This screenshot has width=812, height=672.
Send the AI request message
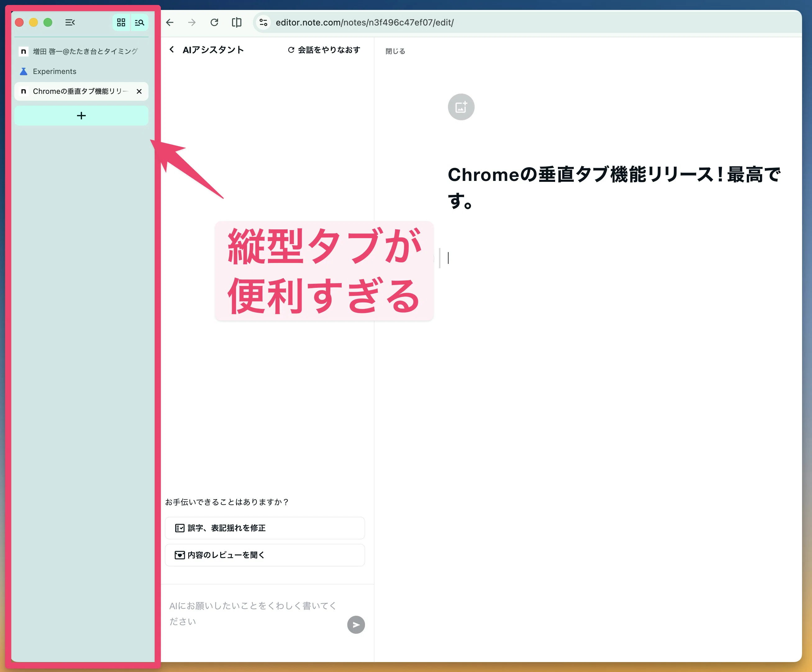[356, 625]
